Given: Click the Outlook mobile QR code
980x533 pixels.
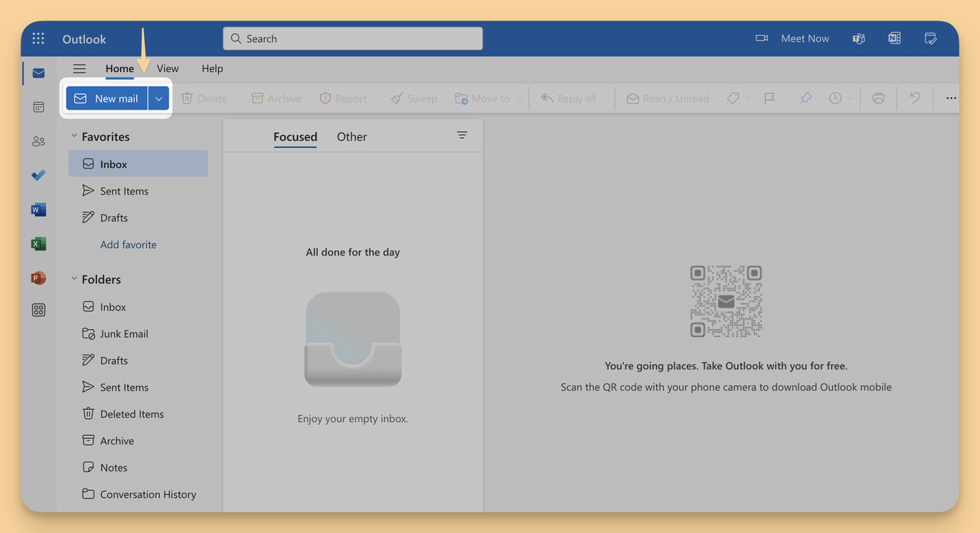Looking at the screenshot, I should (726, 302).
